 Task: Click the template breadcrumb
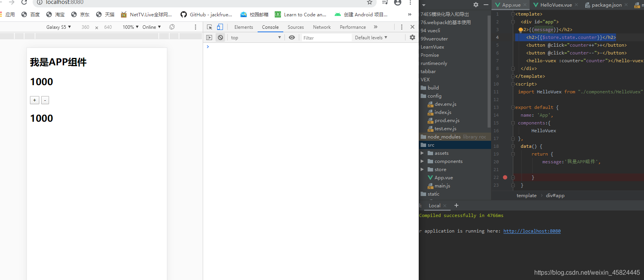point(526,196)
